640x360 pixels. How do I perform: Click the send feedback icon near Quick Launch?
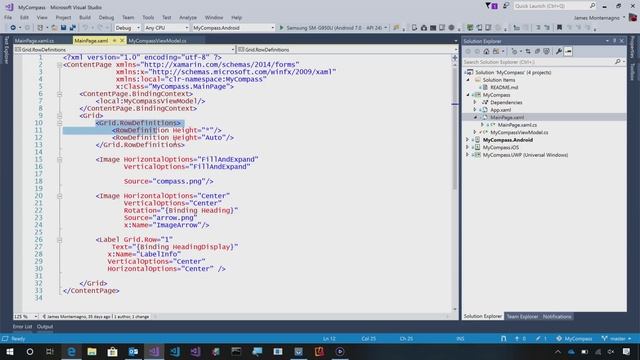506,6
